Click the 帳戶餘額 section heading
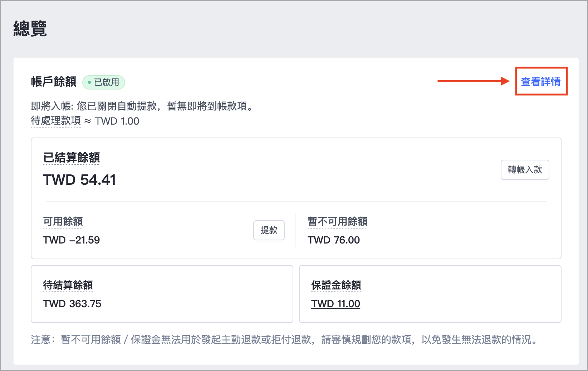 [x=54, y=82]
